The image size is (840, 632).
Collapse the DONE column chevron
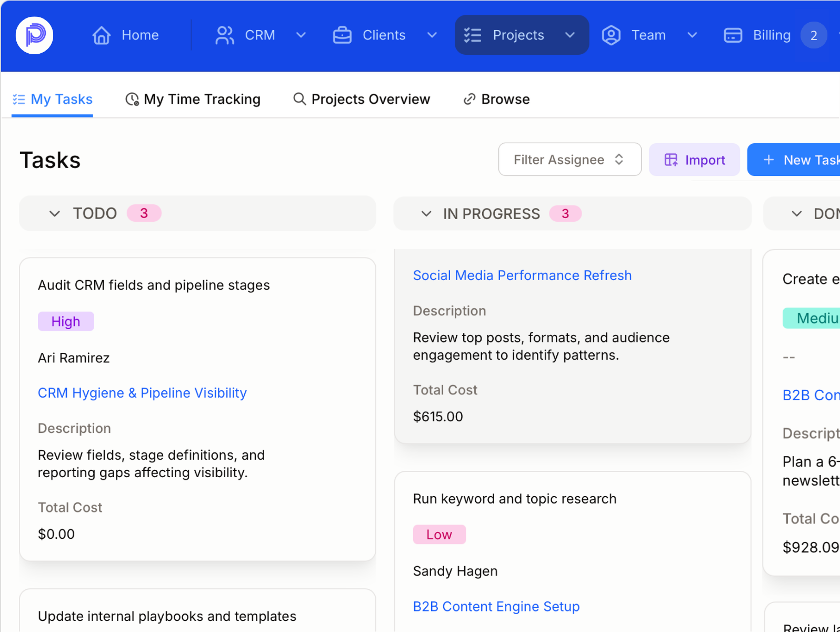pos(797,213)
